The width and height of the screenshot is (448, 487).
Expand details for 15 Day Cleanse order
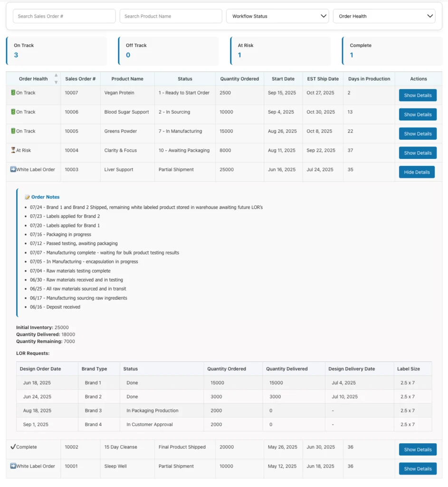(x=418, y=450)
